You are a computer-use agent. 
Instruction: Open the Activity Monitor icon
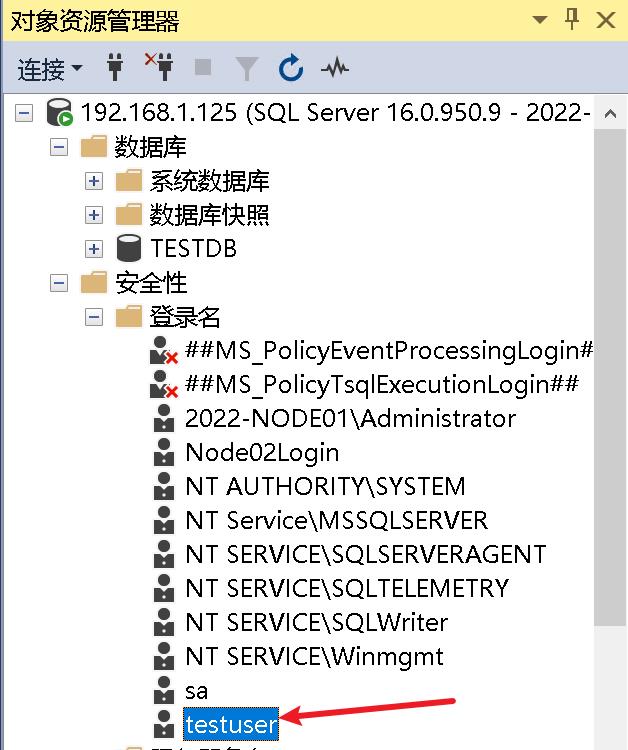coord(335,68)
